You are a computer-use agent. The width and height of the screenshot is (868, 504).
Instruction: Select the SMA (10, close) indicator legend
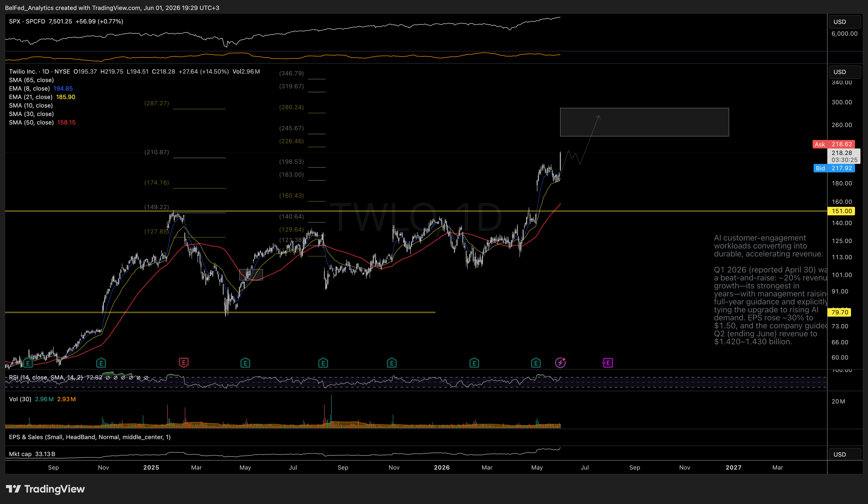(31, 105)
